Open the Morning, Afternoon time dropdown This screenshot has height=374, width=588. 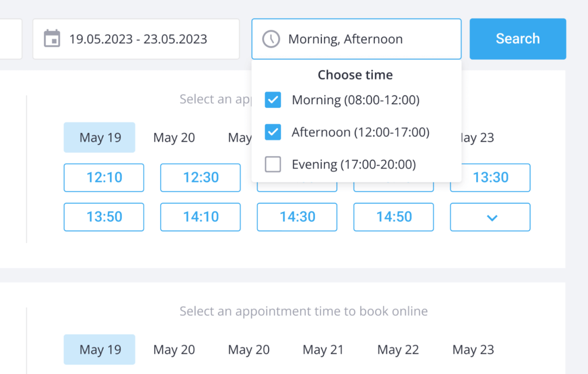click(x=356, y=39)
